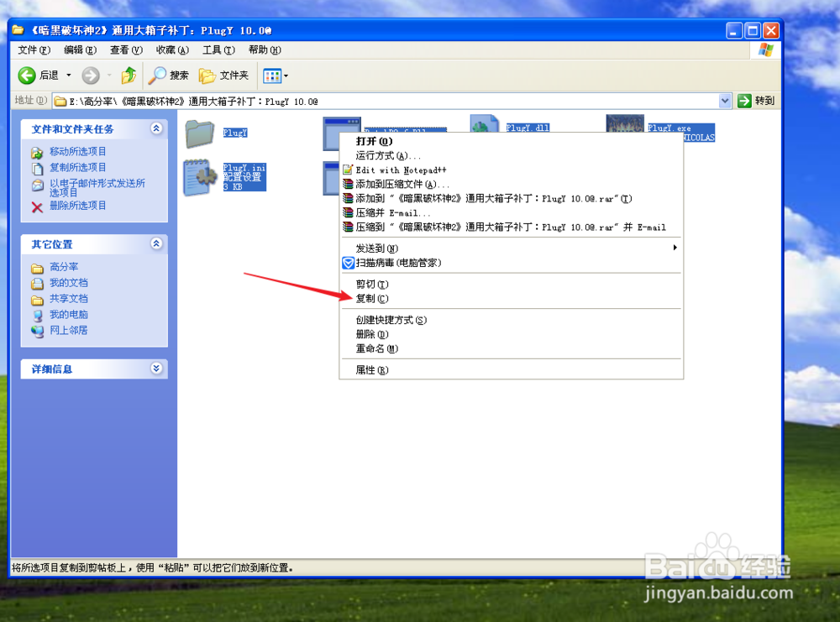This screenshot has height=622, width=840.
Task: Select the PlugY.dll file icon
Action: 485,124
